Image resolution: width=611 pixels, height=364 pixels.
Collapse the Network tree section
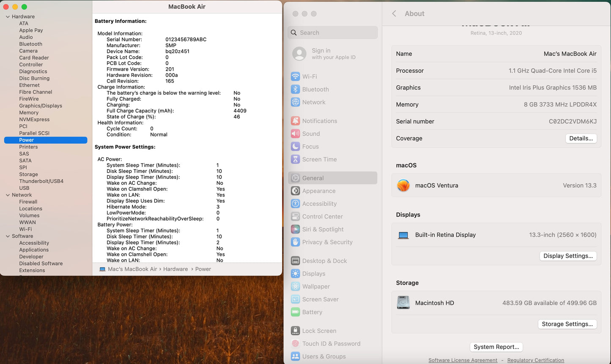8,195
